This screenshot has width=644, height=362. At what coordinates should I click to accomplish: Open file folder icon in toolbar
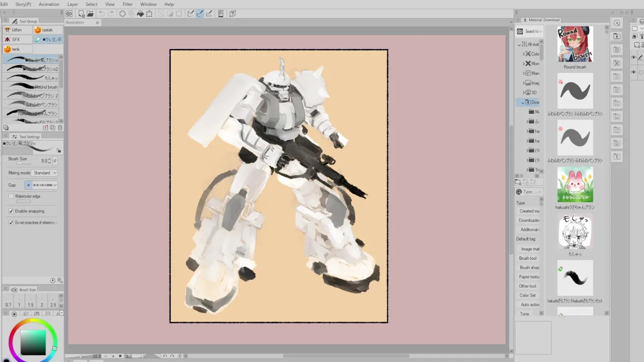(90, 14)
